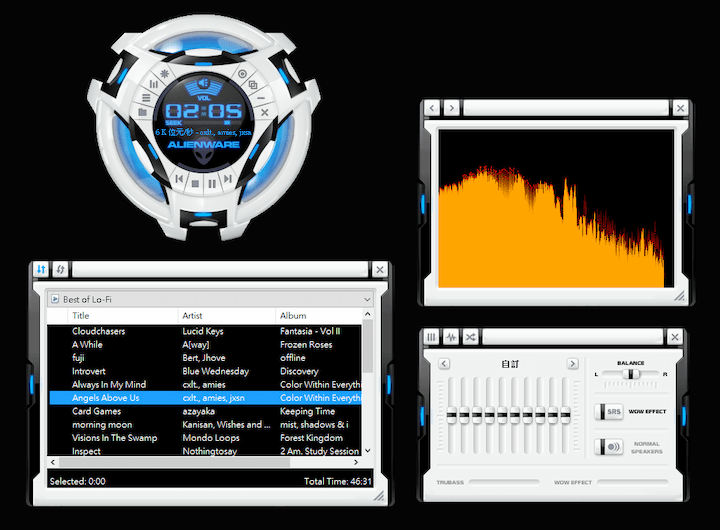This screenshot has width=720, height=530.
Task: Open file using the folder icon on player
Action: pyautogui.click(x=143, y=112)
